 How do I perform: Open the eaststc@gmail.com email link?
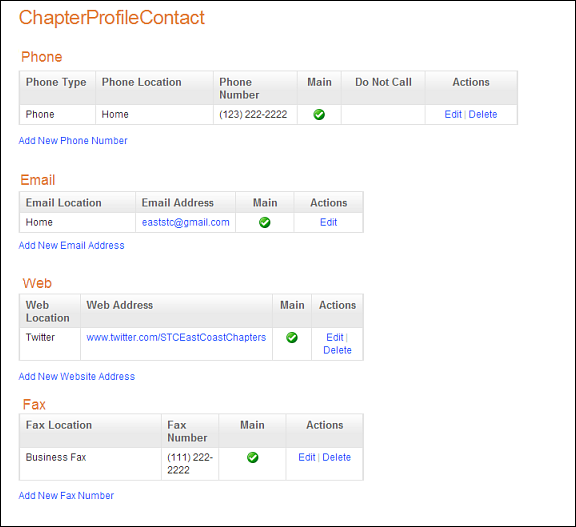[x=186, y=222]
